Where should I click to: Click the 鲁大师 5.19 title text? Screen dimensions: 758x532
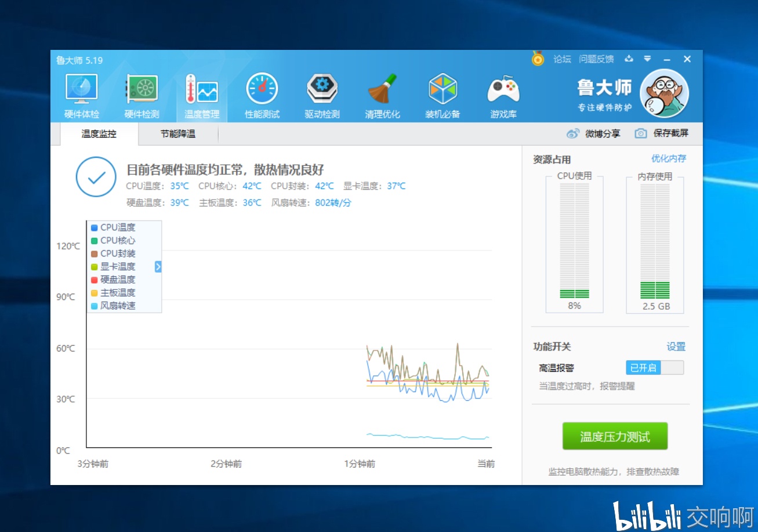[x=79, y=60]
